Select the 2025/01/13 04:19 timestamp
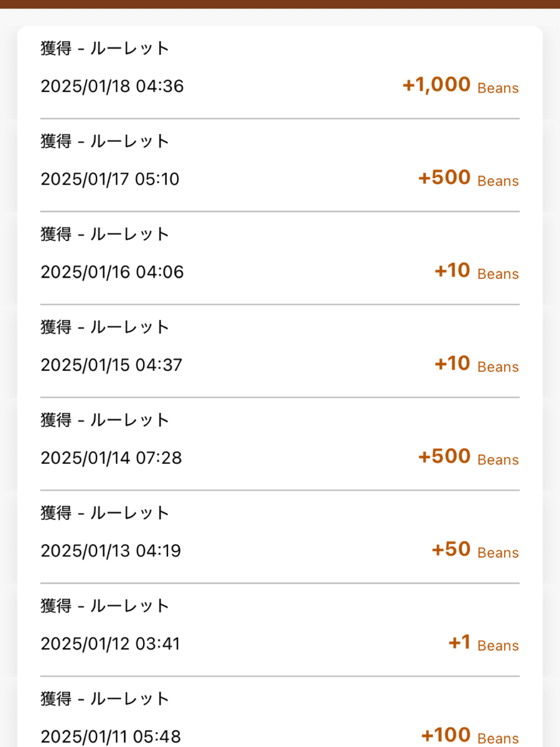Viewport: 560px width, 747px height. tap(111, 551)
